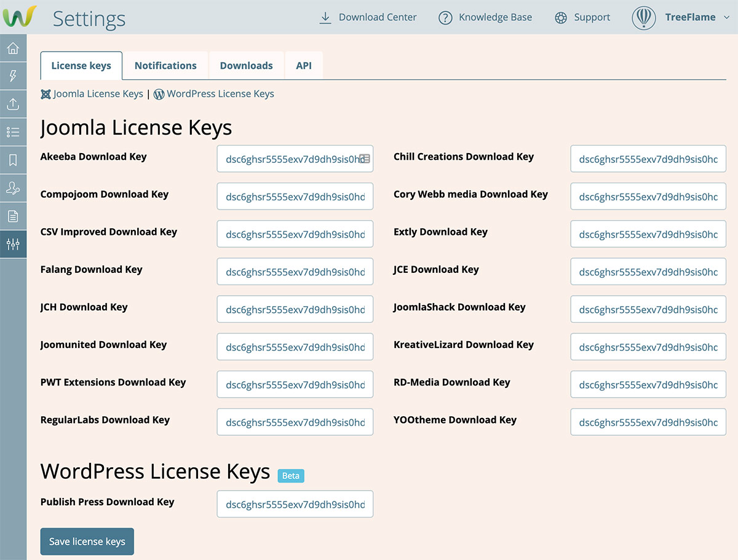Click the download arrow icon in header
The width and height of the screenshot is (738, 560).
pos(325,17)
